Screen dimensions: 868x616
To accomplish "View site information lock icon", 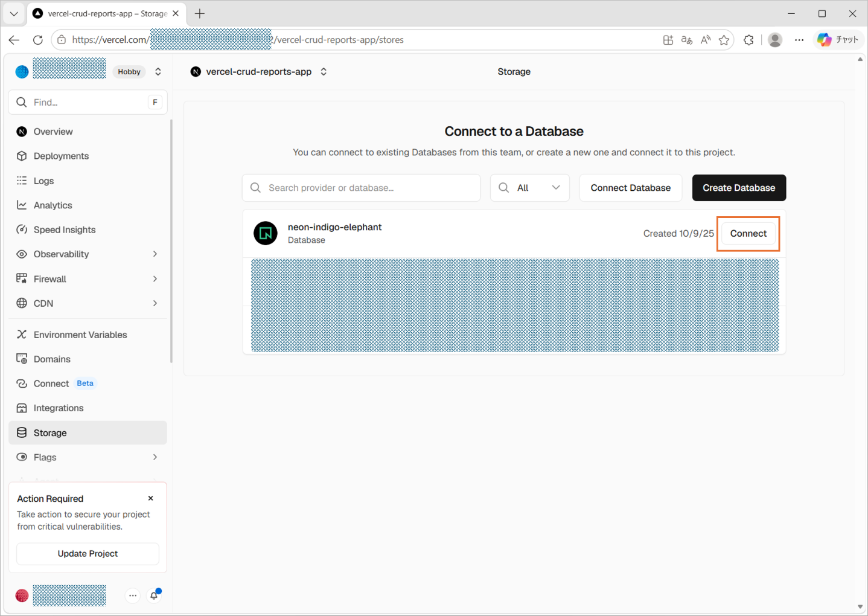I will [62, 40].
